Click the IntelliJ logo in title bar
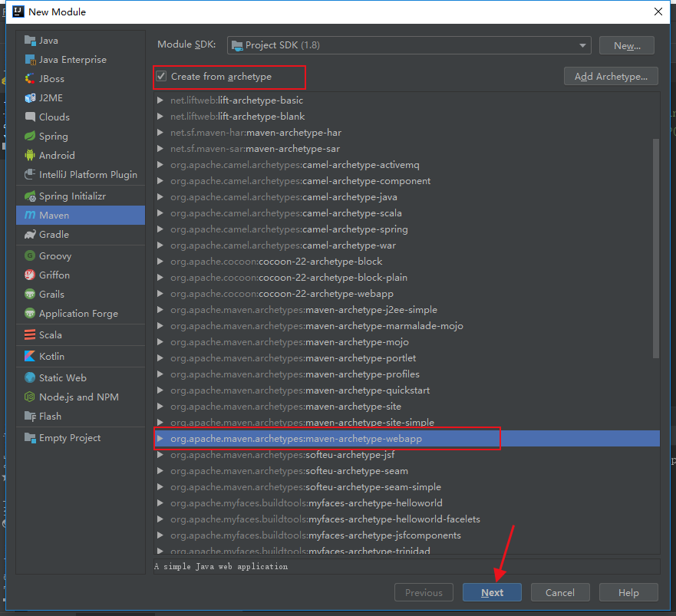Image resolution: width=676 pixels, height=616 pixels. (x=18, y=12)
